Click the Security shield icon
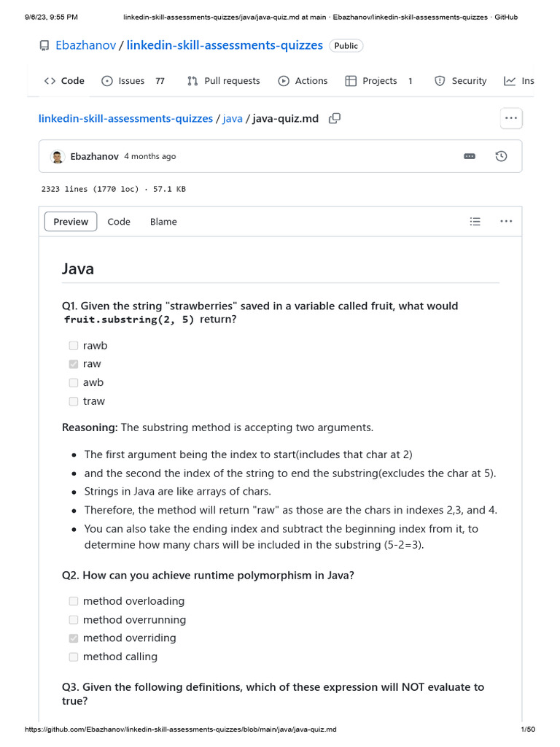 [440, 81]
